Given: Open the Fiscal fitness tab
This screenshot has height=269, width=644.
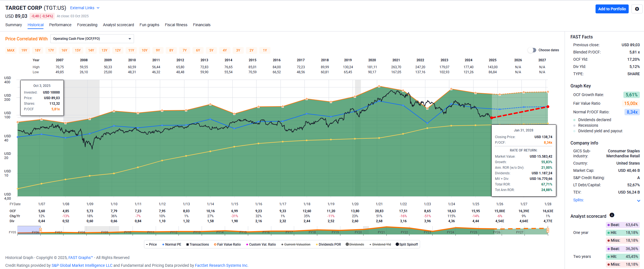Looking at the screenshot, I should (176, 25).
